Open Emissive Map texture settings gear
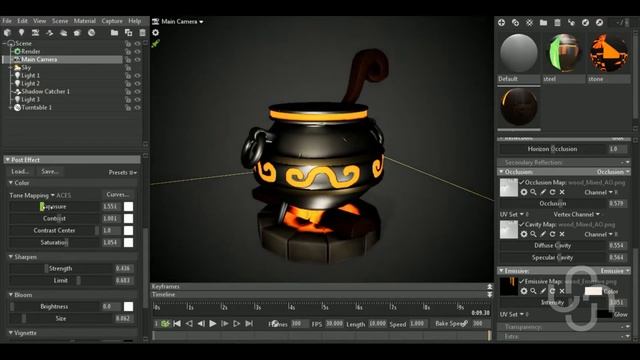 [524, 291]
